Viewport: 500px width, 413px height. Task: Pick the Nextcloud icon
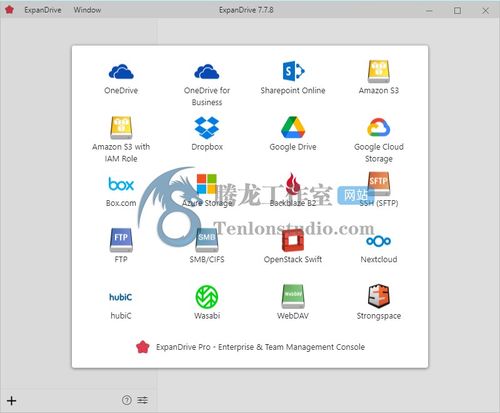pyautogui.click(x=379, y=241)
